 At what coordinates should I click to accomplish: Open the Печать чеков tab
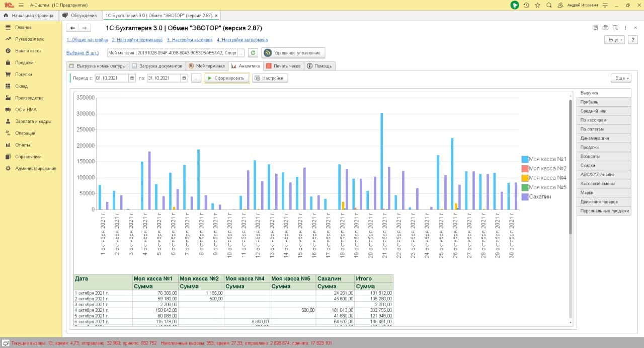click(x=283, y=66)
